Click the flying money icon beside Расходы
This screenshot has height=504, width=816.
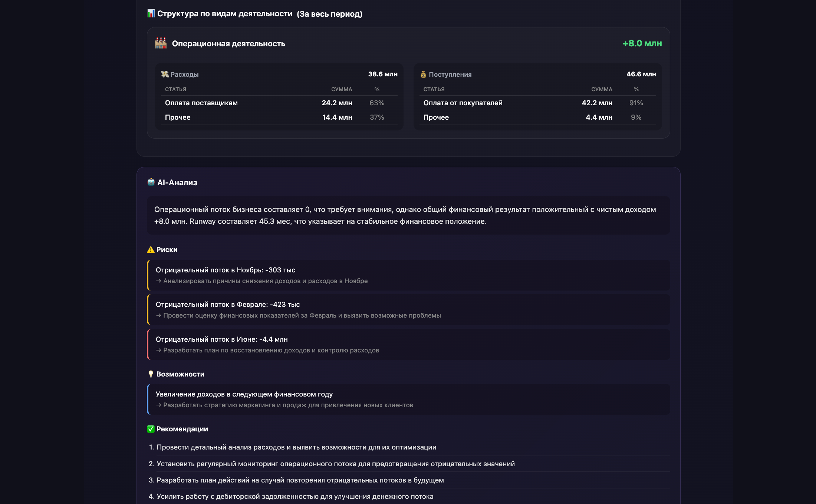(x=165, y=74)
